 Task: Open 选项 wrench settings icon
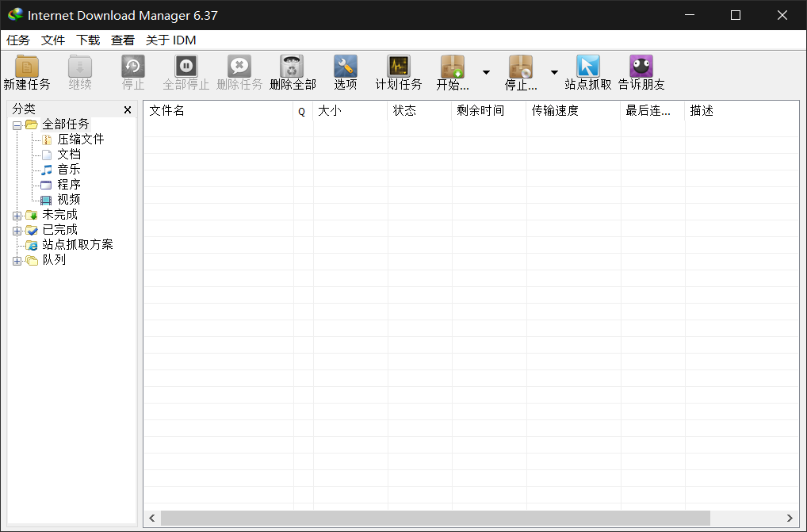(x=346, y=67)
